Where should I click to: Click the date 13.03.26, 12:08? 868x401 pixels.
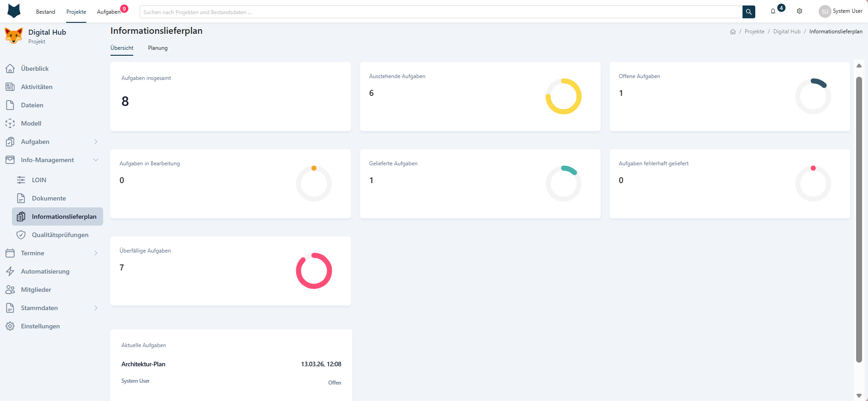pos(321,364)
